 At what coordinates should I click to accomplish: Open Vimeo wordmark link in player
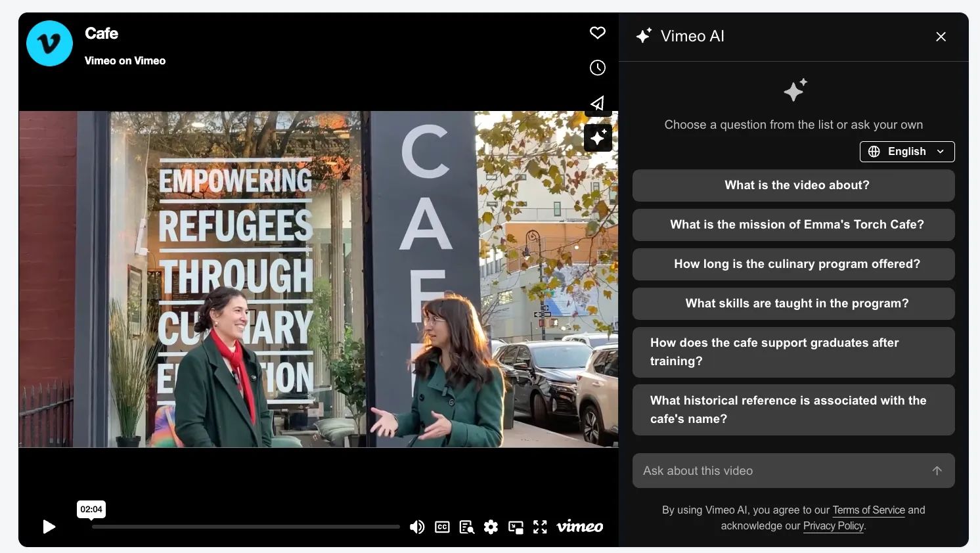coord(580,526)
